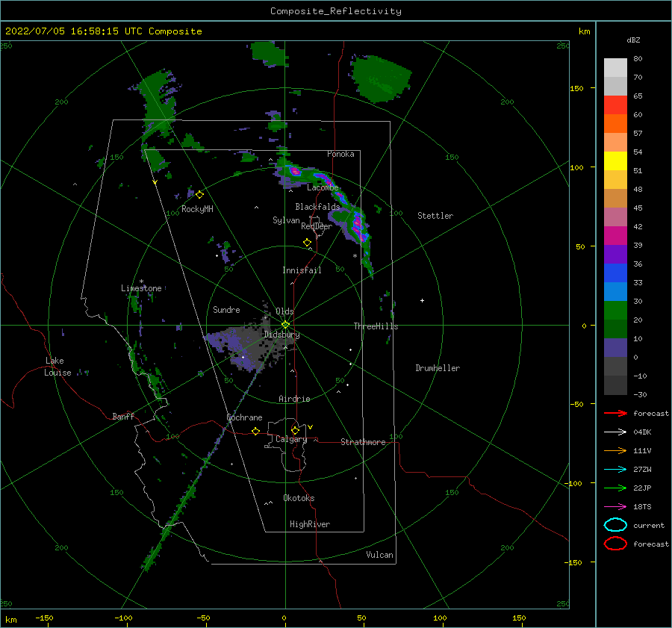
Task: Click the large green echo northeast of Ponoka
Action: pyautogui.click(x=381, y=79)
